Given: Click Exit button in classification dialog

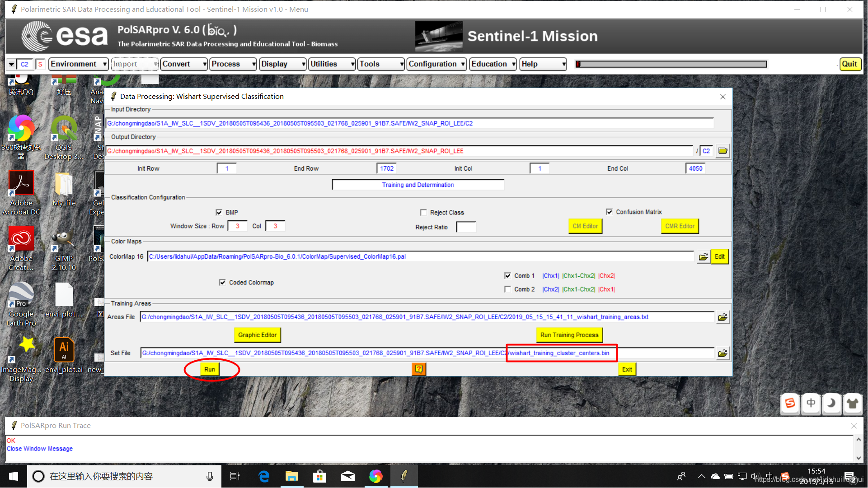Looking at the screenshot, I should [x=627, y=369].
